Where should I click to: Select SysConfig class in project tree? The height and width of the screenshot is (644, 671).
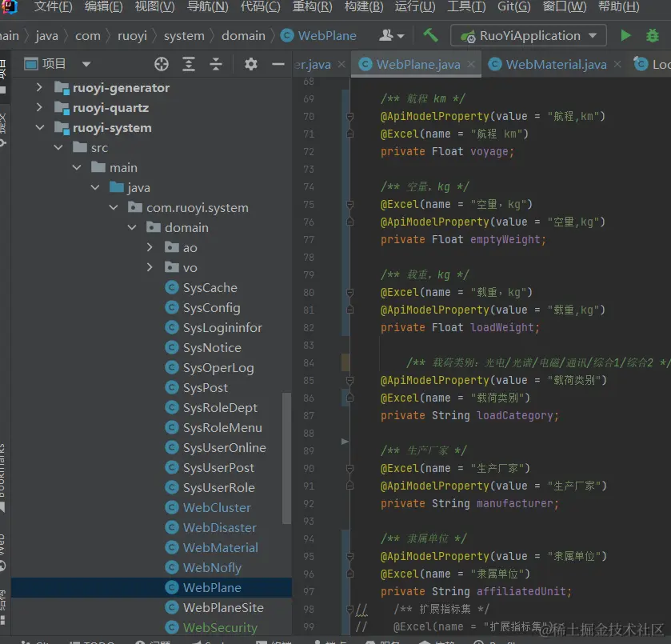pos(211,307)
